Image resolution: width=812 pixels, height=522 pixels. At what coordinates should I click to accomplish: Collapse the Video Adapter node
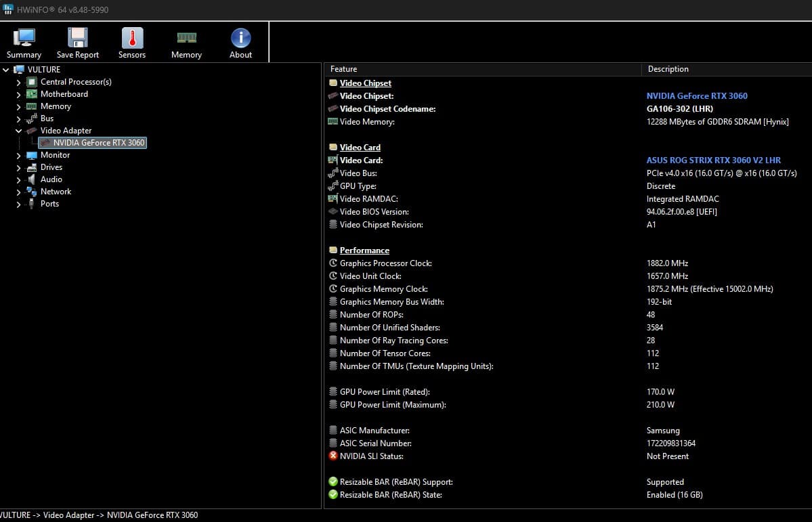(19, 131)
